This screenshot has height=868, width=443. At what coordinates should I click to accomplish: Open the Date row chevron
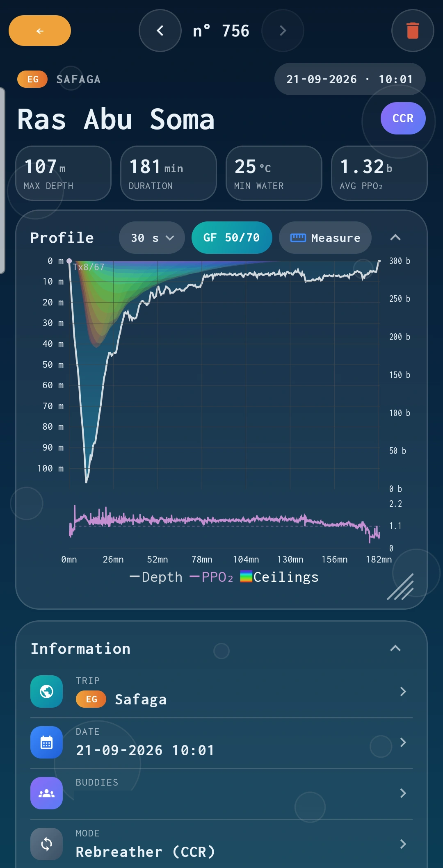[x=403, y=743]
